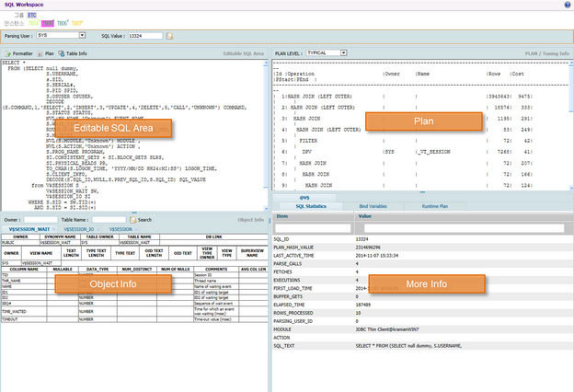Viewport: 574px width, 392px height.
Task: Select the SQL_TEXT row
Action: pos(423,346)
